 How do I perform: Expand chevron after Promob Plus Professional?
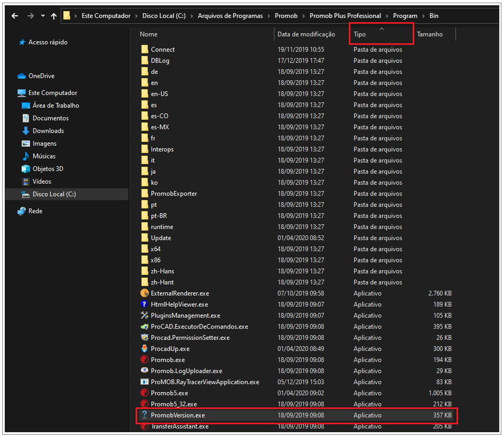[x=387, y=16]
